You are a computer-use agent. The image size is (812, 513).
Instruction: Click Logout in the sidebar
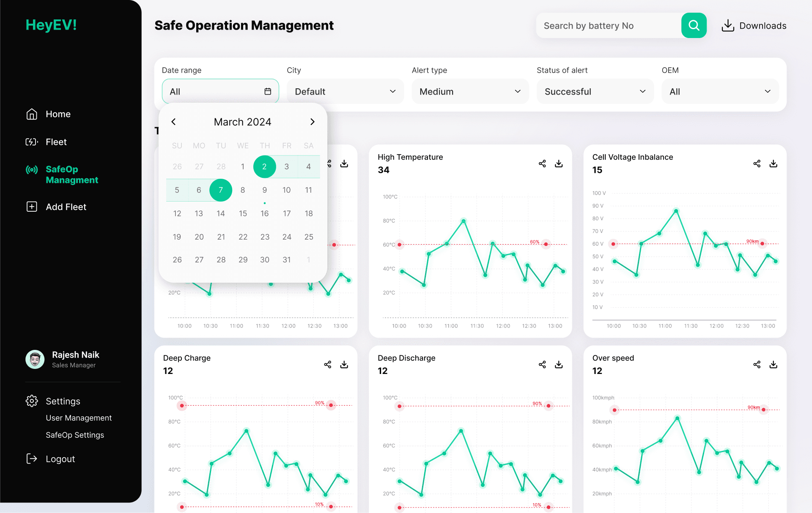click(60, 459)
